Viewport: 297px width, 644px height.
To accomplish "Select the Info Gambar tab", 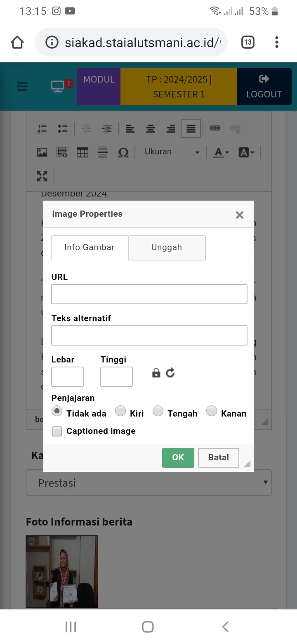I will coord(90,247).
